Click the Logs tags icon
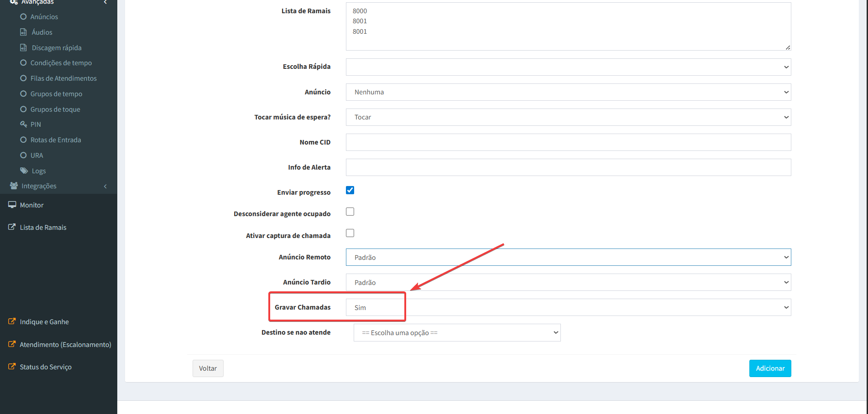The image size is (868, 414). click(24, 171)
